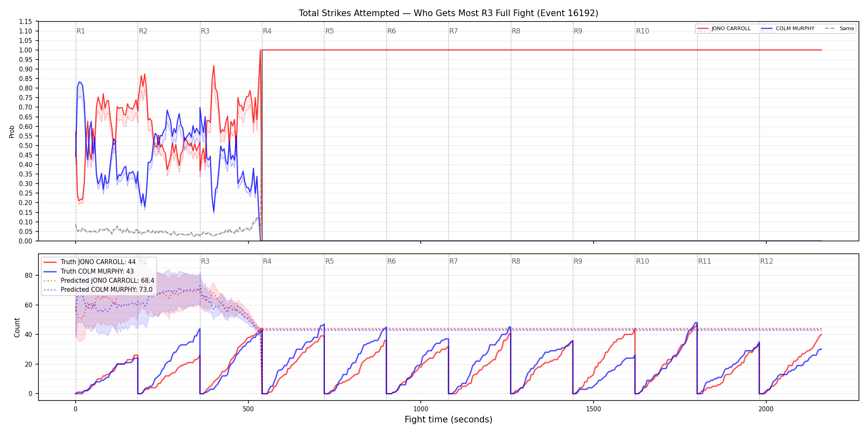Screen dimensions: 868x434
Task: Click the R10 round label in top chart
Action: pyautogui.click(x=642, y=31)
